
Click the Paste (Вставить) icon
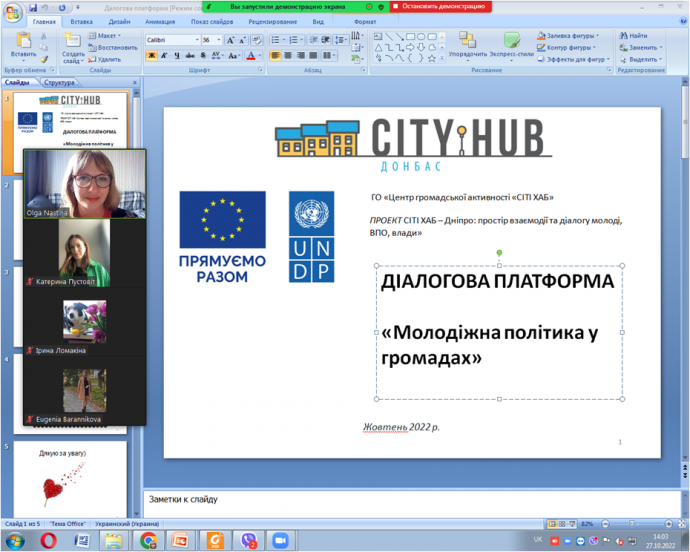(23, 42)
